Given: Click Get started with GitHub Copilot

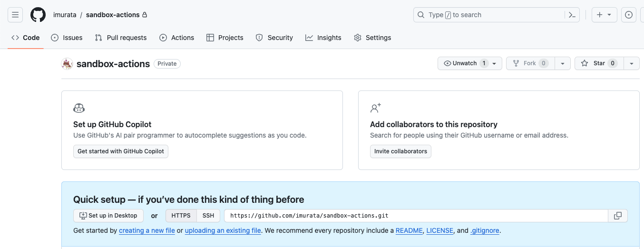Looking at the screenshot, I should (x=121, y=151).
